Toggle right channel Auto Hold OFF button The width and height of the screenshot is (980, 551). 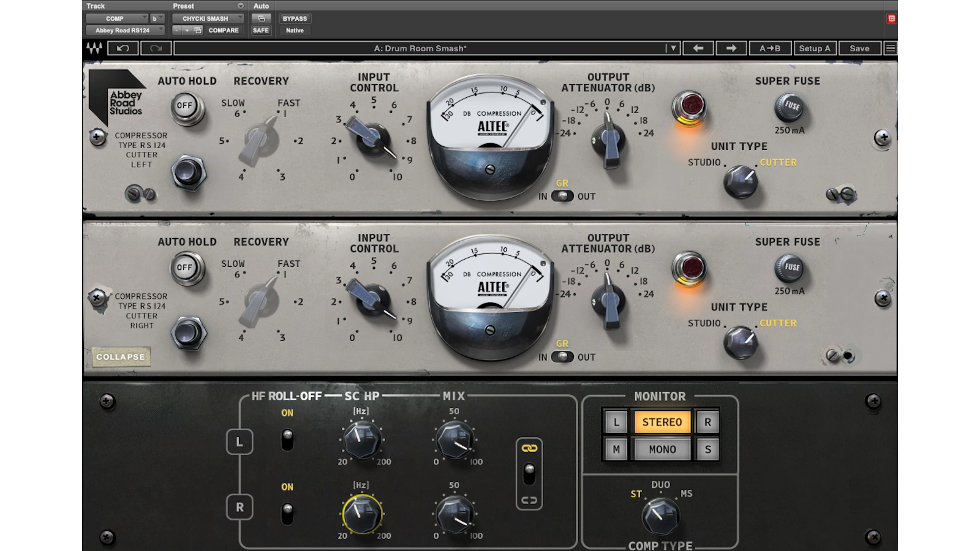[185, 268]
